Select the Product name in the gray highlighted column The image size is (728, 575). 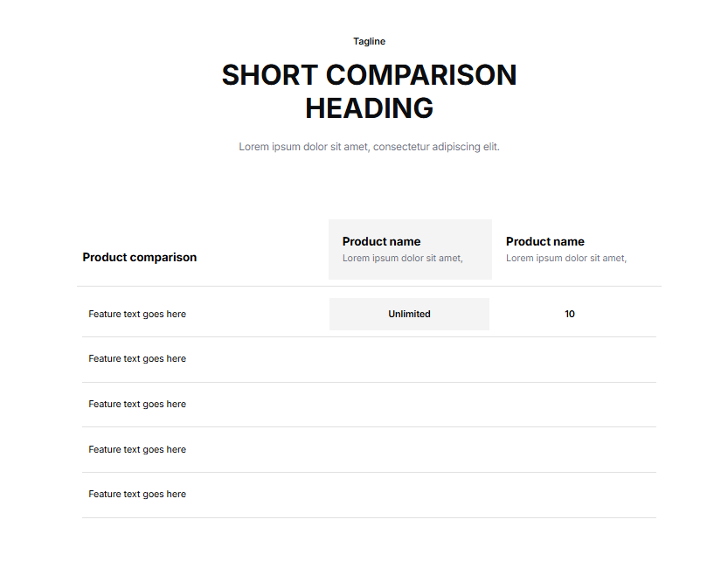[x=381, y=242]
